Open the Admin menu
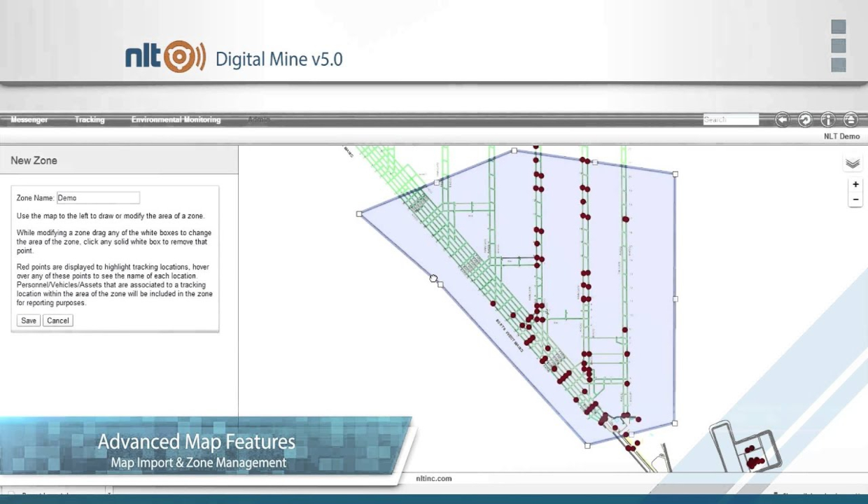The height and width of the screenshot is (504, 868). tap(258, 120)
